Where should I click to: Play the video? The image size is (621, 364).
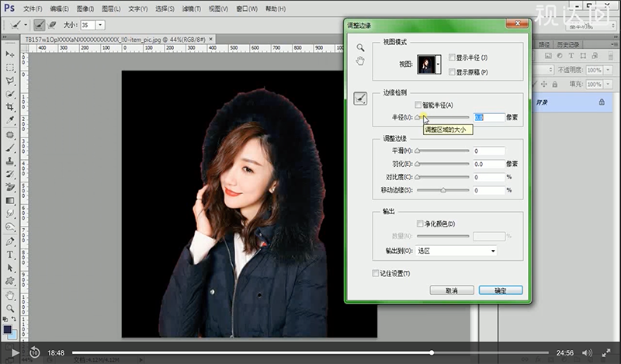point(15,352)
